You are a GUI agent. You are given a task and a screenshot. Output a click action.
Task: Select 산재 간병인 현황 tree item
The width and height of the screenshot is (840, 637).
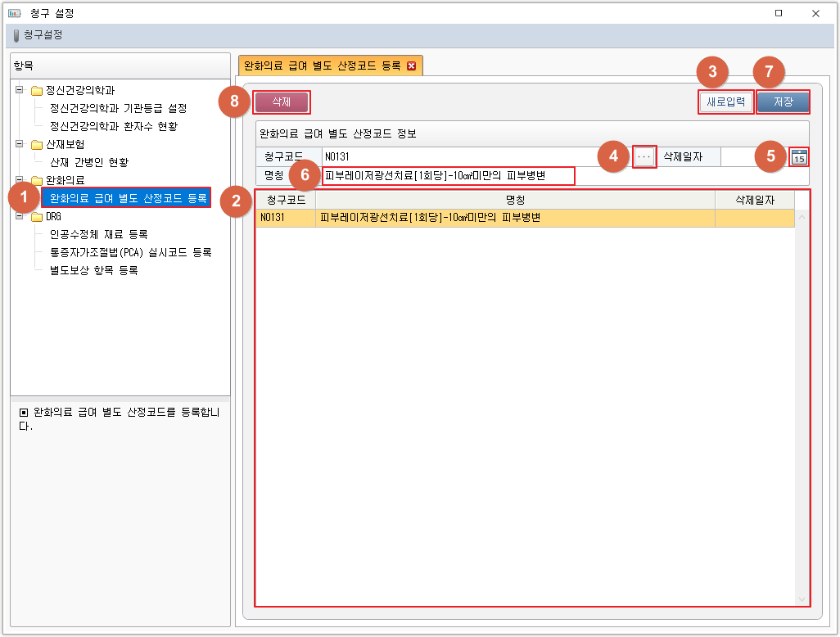(x=88, y=162)
